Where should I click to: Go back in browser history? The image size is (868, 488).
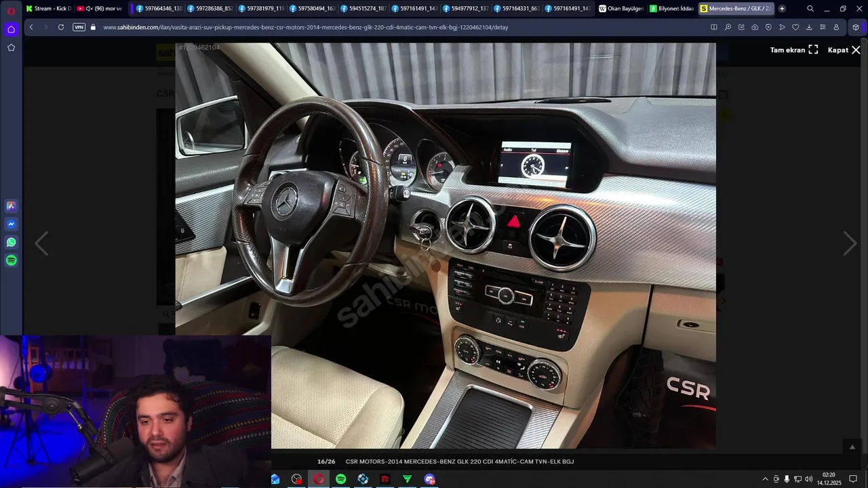[x=31, y=27]
